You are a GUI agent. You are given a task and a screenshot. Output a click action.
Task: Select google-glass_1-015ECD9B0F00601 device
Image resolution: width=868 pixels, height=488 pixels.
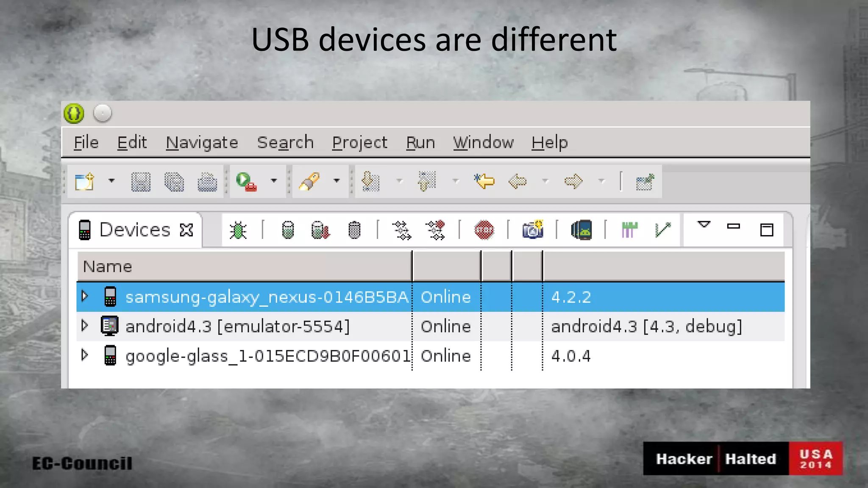(x=268, y=356)
